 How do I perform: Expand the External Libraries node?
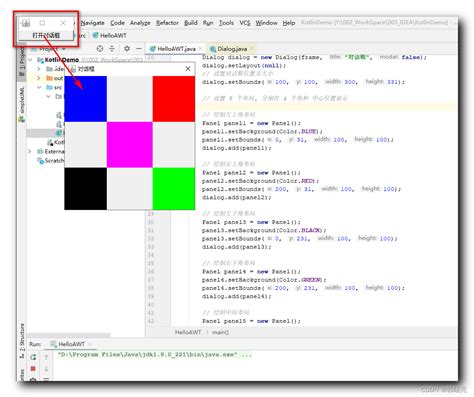tap(30, 151)
